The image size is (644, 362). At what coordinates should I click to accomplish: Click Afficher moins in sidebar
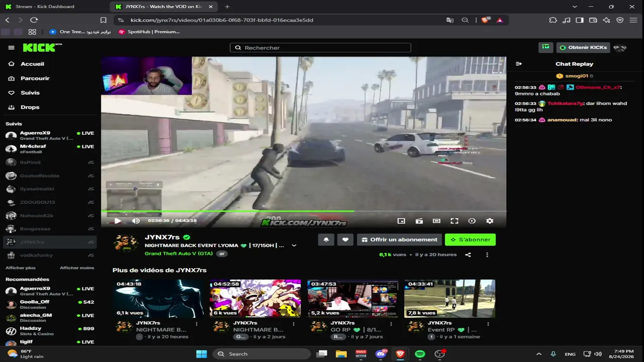(77, 268)
